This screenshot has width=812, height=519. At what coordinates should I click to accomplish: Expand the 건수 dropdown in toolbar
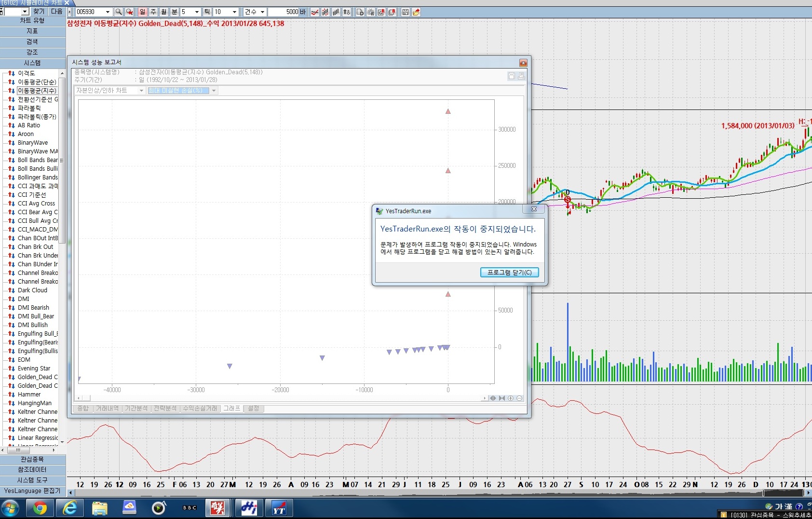point(262,12)
